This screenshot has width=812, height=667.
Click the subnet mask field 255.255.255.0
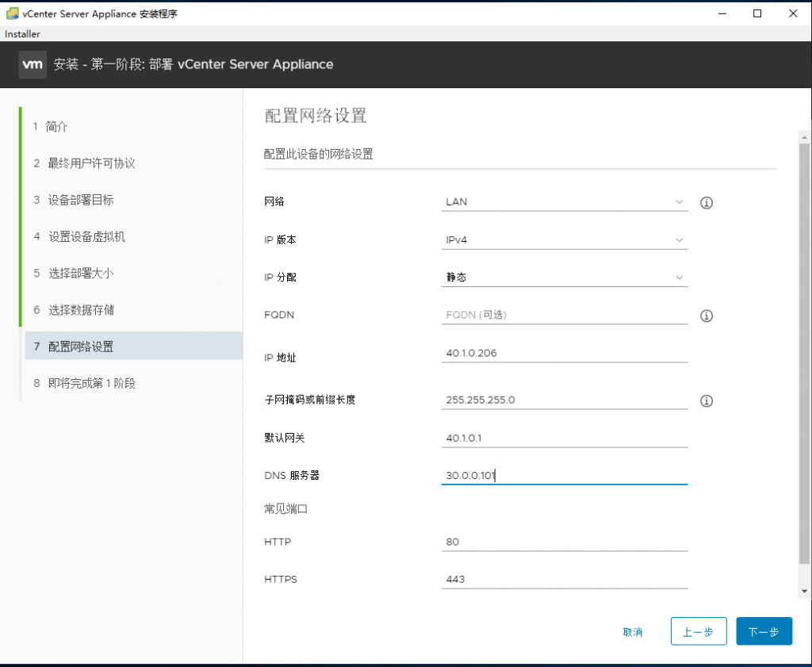(565, 400)
